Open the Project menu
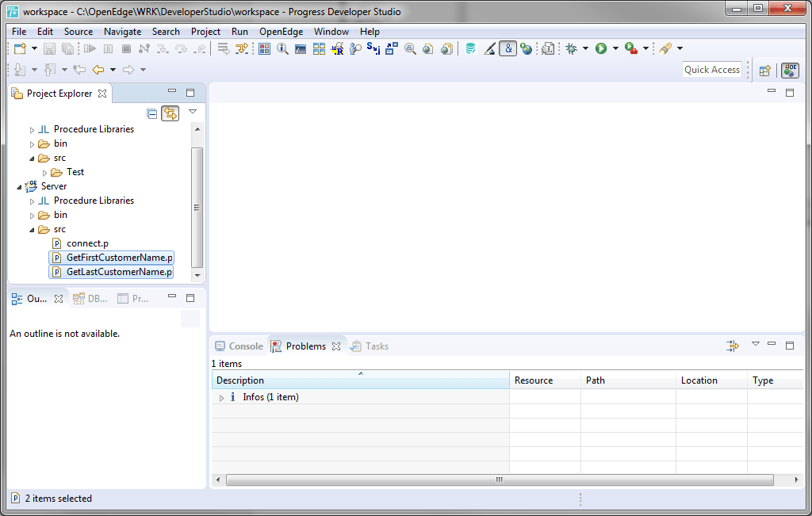This screenshot has width=812, height=516. tap(205, 32)
